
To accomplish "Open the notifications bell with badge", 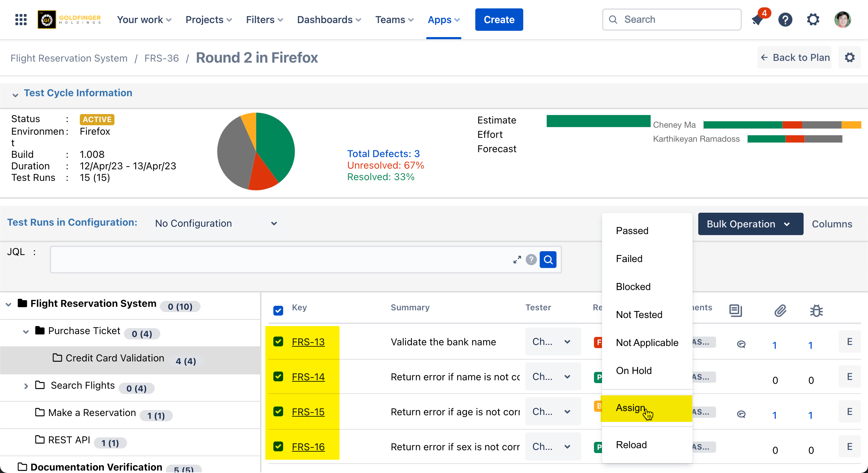I will pos(758,20).
